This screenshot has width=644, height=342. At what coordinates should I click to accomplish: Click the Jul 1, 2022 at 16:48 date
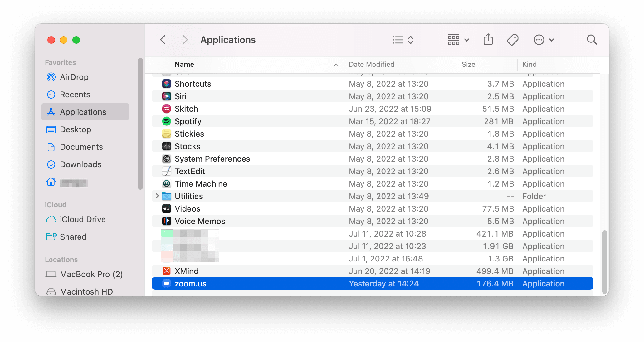pos(386,258)
